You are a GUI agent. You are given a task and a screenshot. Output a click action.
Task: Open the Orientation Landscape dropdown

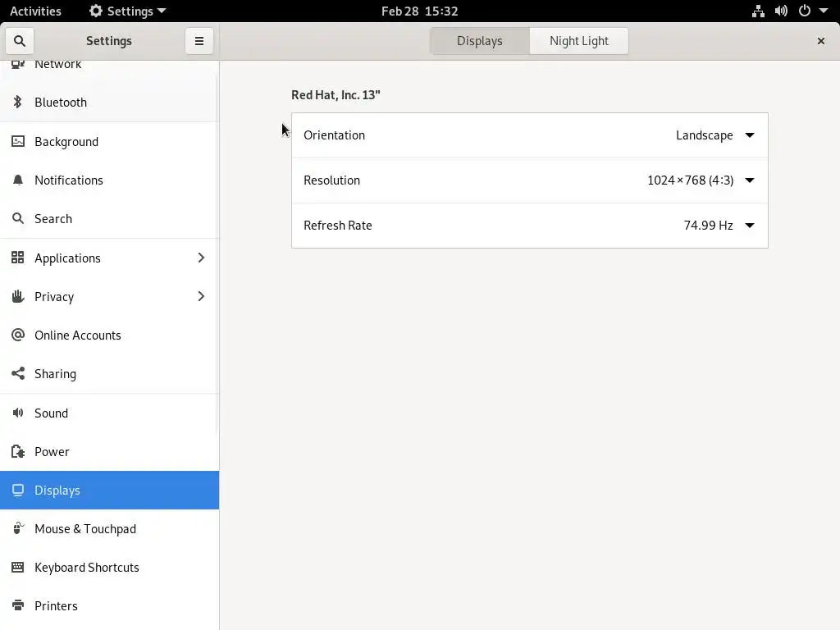pos(715,135)
